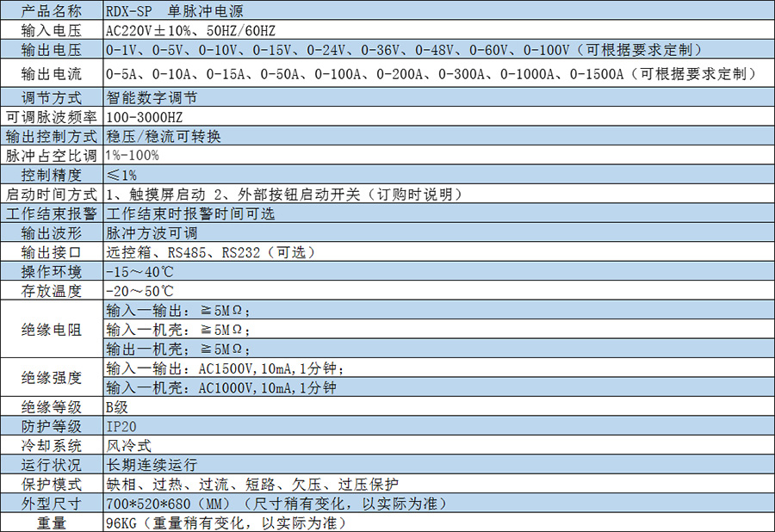The width and height of the screenshot is (775, 532).
Task: Click the '运行状况' label
Action: click(52, 465)
